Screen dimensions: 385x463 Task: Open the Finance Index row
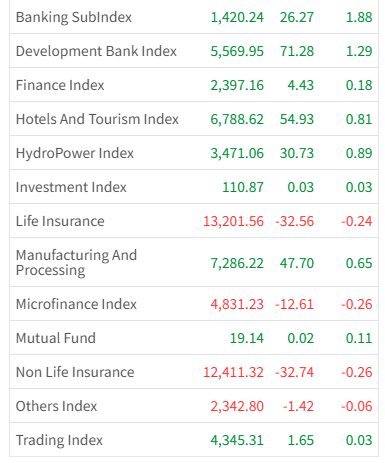tap(194, 85)
